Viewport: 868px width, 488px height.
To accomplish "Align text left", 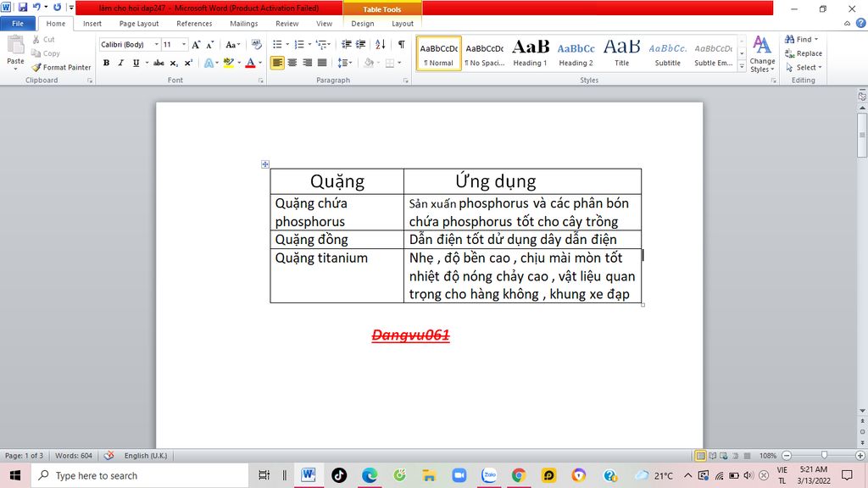I will click(x=277, y=63).
